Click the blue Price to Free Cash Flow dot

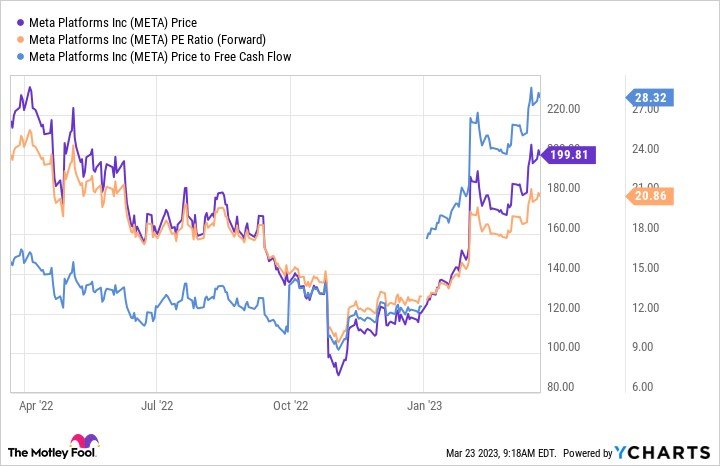click(20, 56)
